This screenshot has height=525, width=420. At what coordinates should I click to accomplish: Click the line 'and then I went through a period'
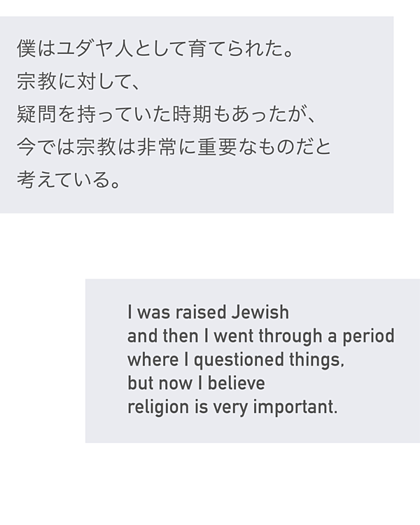[261, 336]
